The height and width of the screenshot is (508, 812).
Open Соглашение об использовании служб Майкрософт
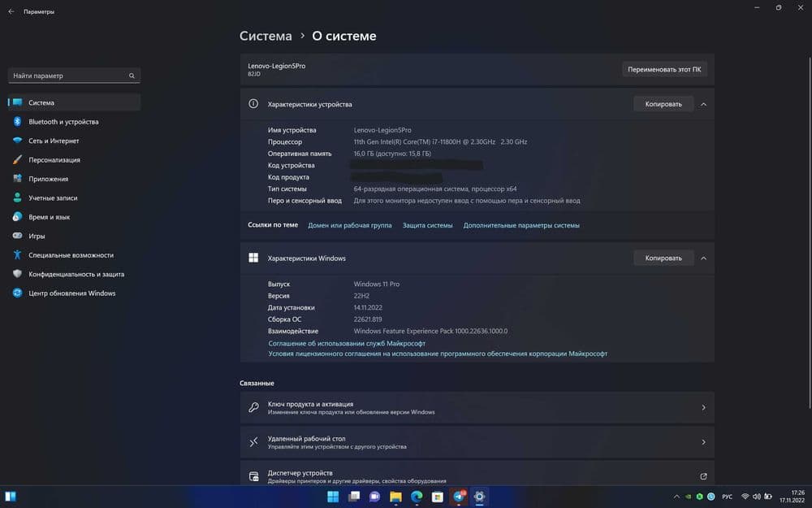[x=347, y=343]
